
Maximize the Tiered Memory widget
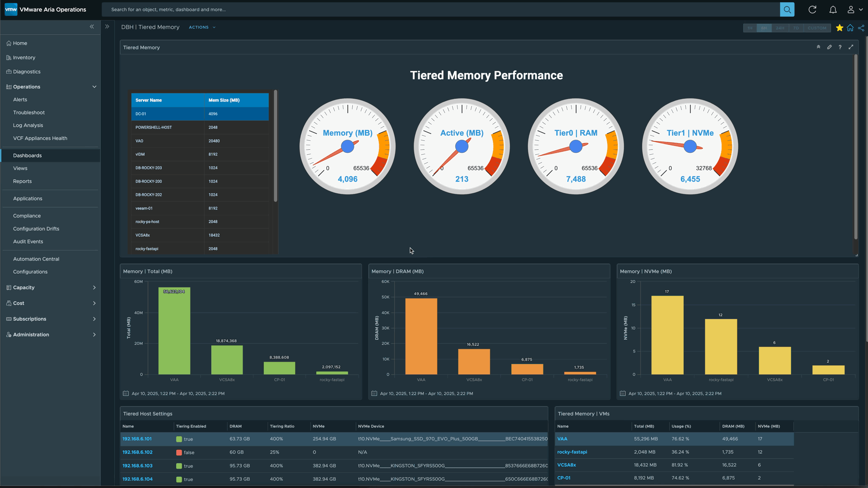point(851,47)
